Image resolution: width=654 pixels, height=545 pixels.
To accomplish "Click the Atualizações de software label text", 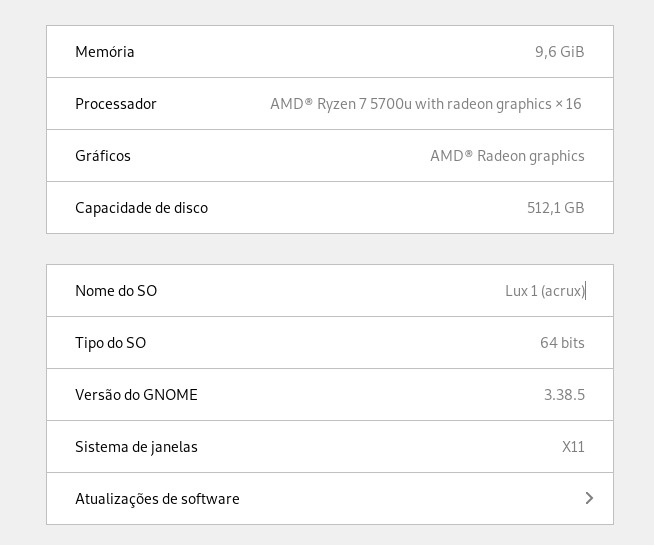I will pyautogui.click(x=157, y=499).
